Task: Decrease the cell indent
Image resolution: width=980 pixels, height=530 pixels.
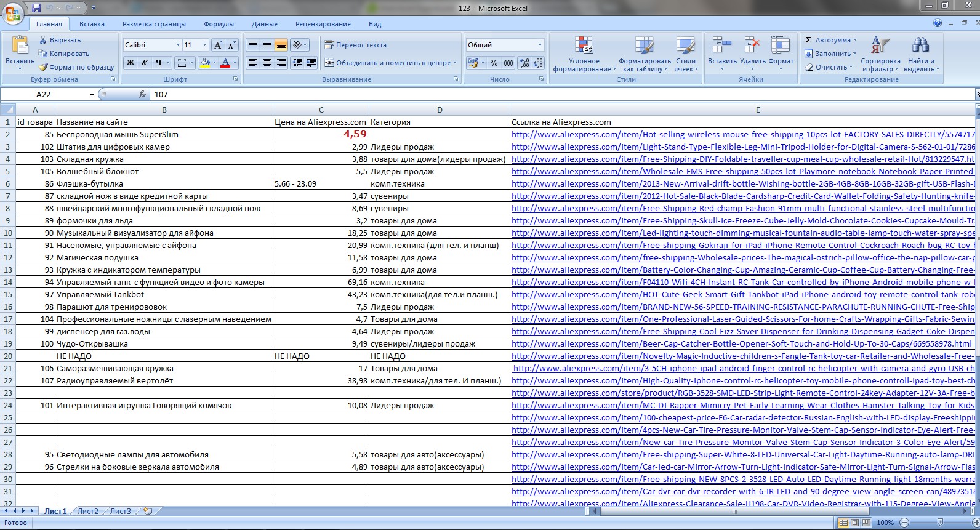Action: (298, 63)
